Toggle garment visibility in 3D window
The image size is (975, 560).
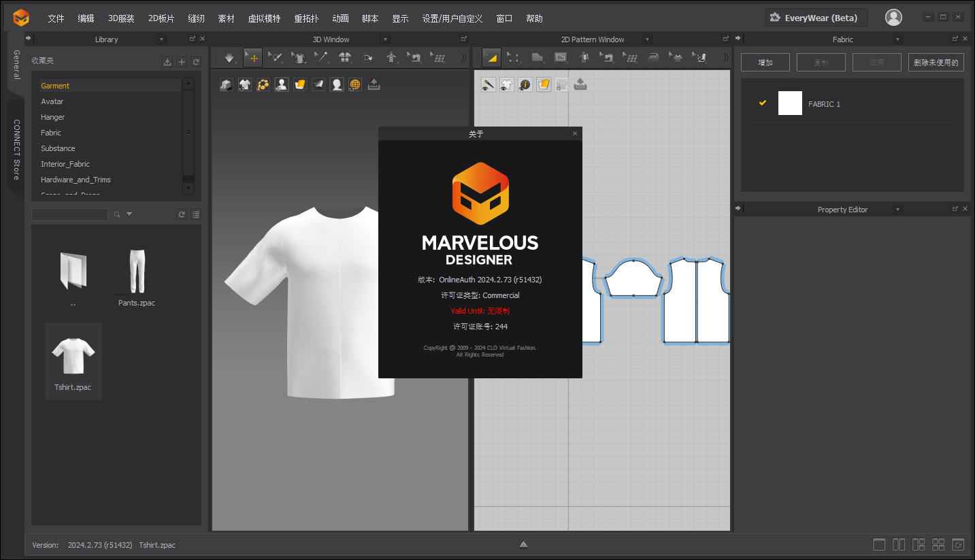[x=245, y=84]
